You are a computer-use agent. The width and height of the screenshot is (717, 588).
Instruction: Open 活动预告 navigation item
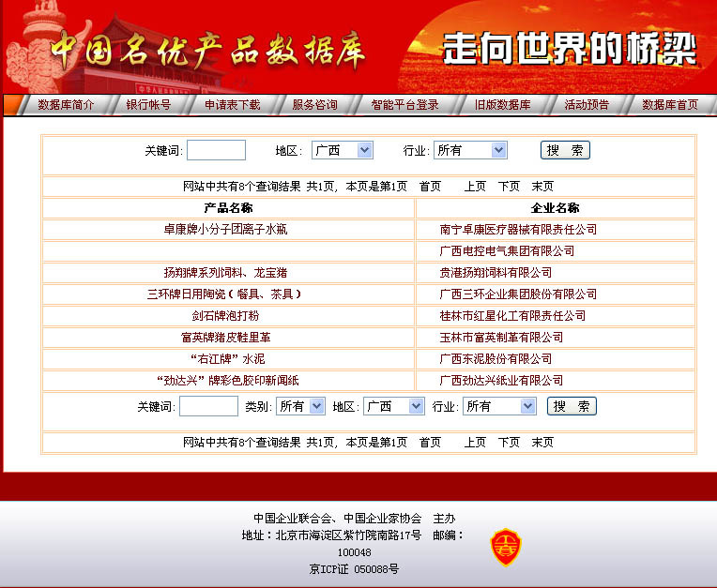point(587,105)
